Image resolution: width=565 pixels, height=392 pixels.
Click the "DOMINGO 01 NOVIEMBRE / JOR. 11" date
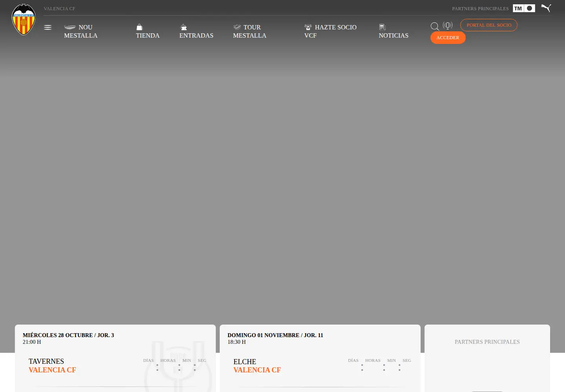click(275, 335)
